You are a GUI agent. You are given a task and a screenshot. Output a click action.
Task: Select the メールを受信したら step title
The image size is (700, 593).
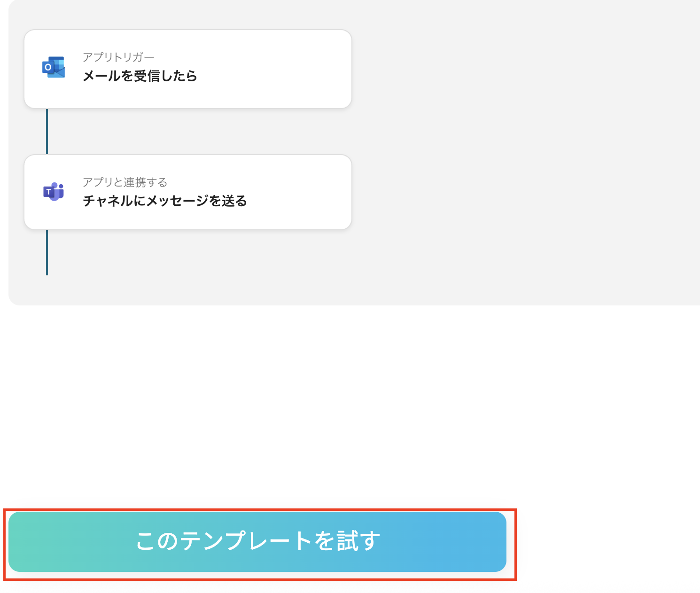(140, 76)
